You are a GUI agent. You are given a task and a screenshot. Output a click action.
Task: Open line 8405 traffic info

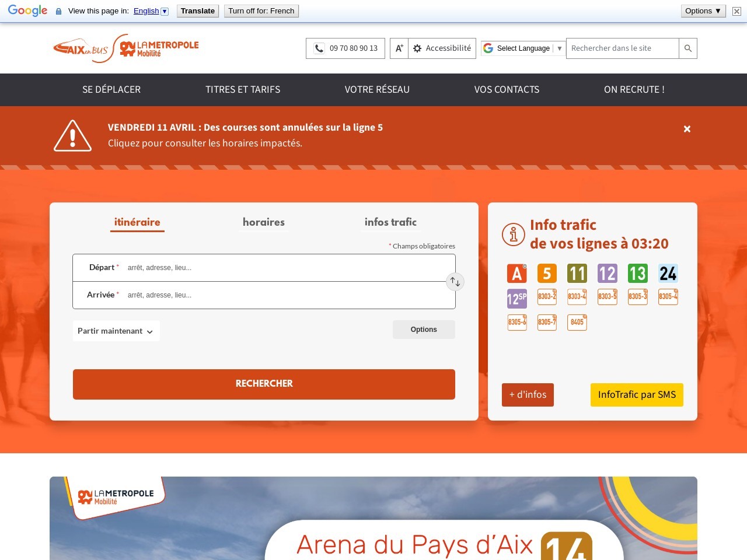[x=577, y=323]
